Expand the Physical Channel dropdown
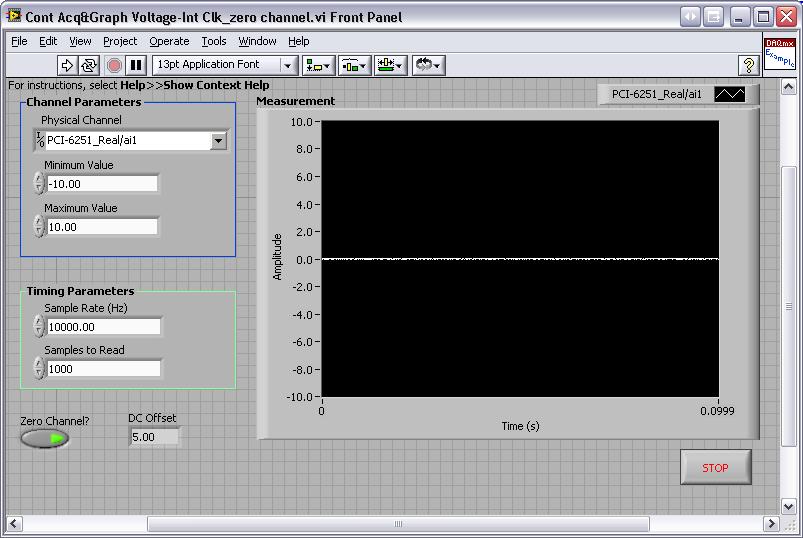This screenshot has width=803, height=538. click(219, 141)
